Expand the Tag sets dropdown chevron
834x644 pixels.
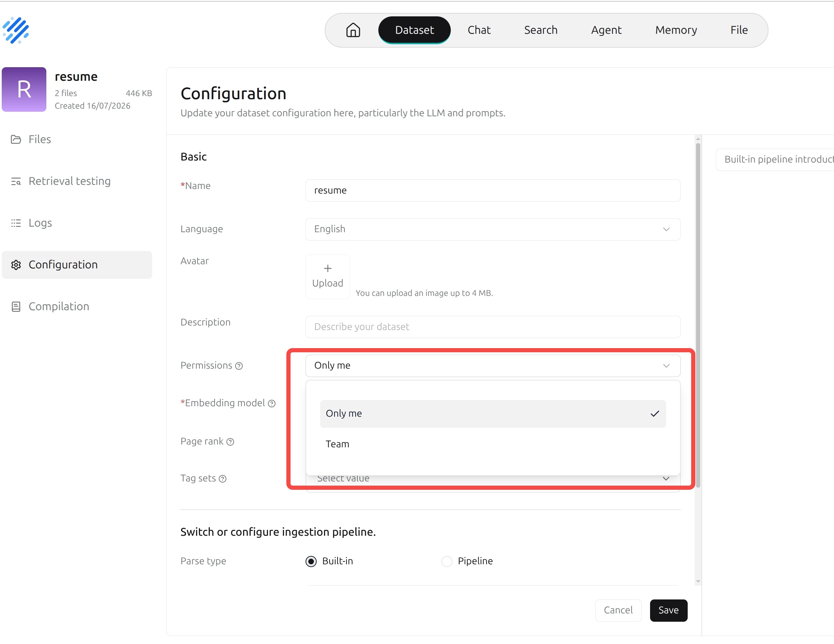pyautogui.click(x=666, y=478)
